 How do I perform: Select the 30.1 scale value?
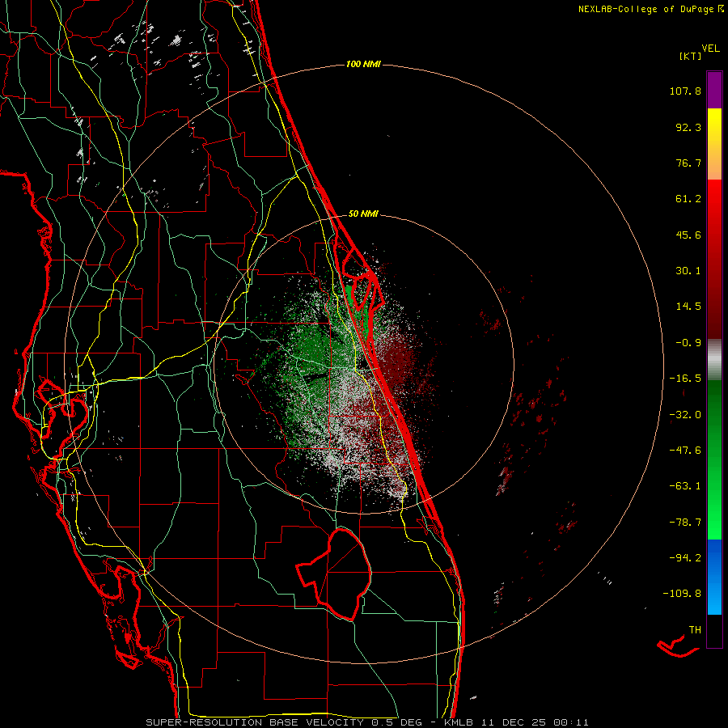click(688, 271)
